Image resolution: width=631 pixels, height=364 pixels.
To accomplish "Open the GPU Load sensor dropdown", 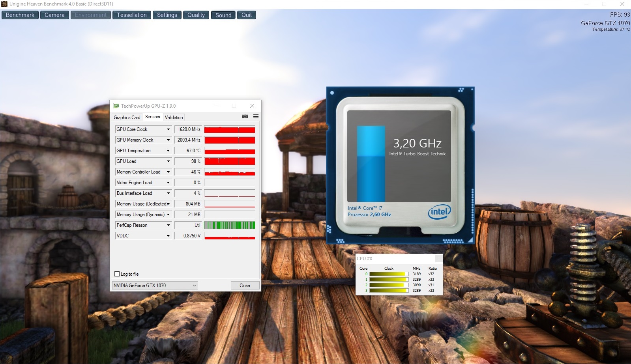I will [x=168, y=161].
